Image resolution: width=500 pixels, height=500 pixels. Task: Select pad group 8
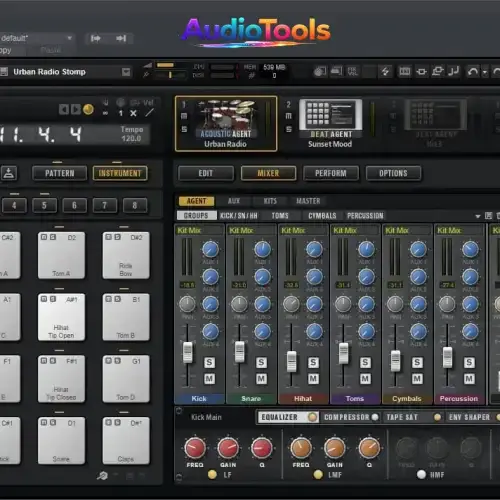(135, 205)
